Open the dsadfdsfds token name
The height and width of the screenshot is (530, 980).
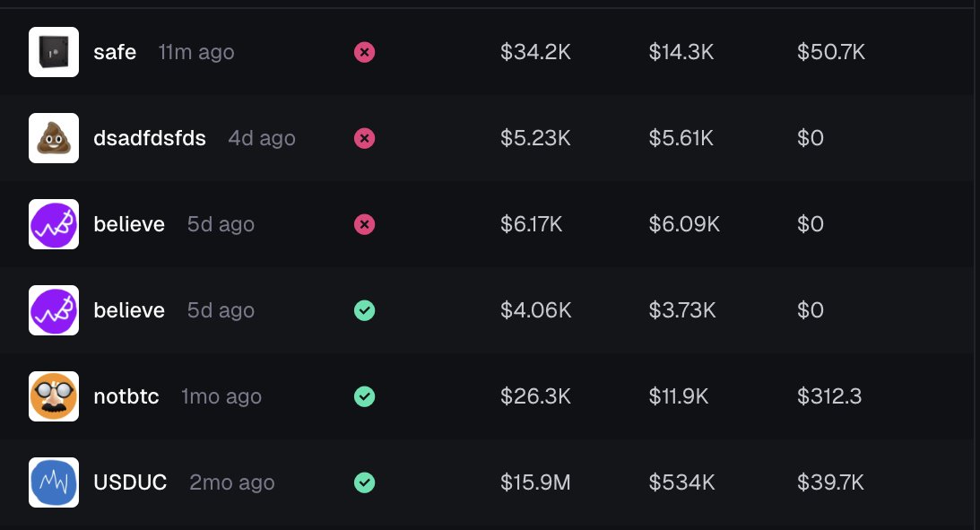(150, 138)
